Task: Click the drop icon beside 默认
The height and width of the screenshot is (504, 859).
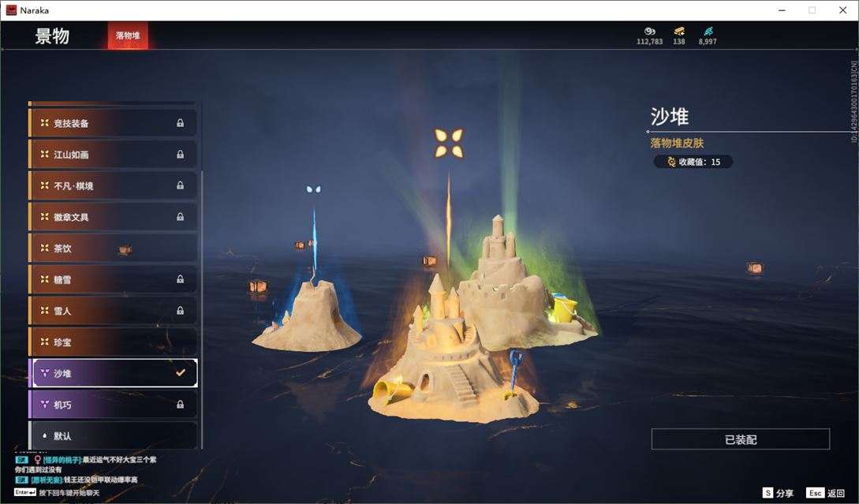Action: coord(44,435)
